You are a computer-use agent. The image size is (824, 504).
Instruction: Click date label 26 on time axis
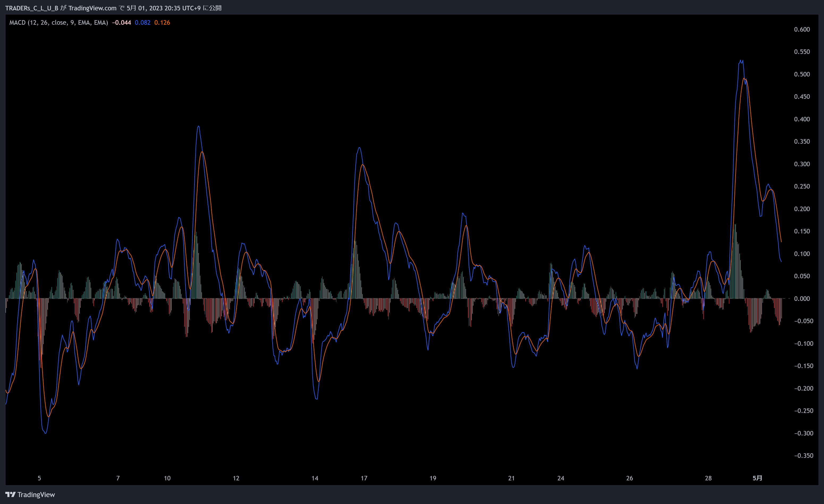tap(629, 478)
